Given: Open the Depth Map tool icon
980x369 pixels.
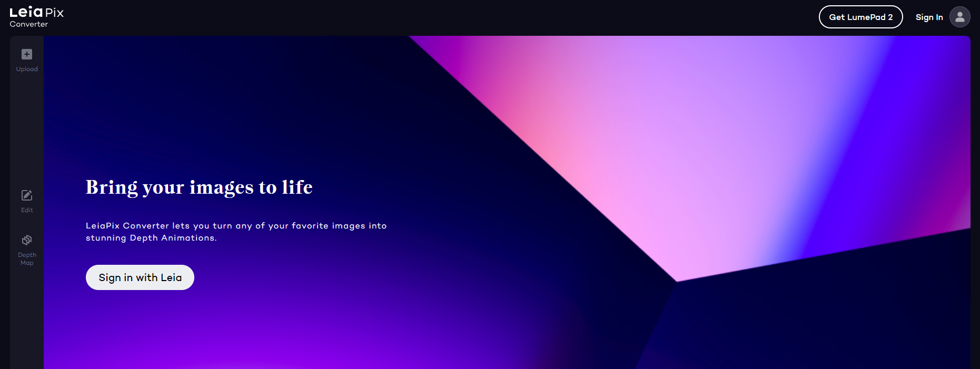Looking at the screenshot, I should tap(27, 240).
